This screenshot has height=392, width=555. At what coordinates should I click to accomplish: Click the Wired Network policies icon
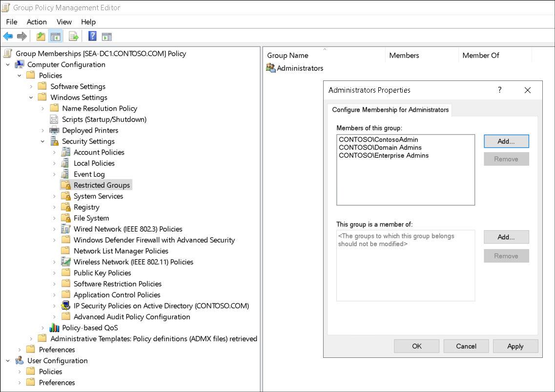(66, 229)
